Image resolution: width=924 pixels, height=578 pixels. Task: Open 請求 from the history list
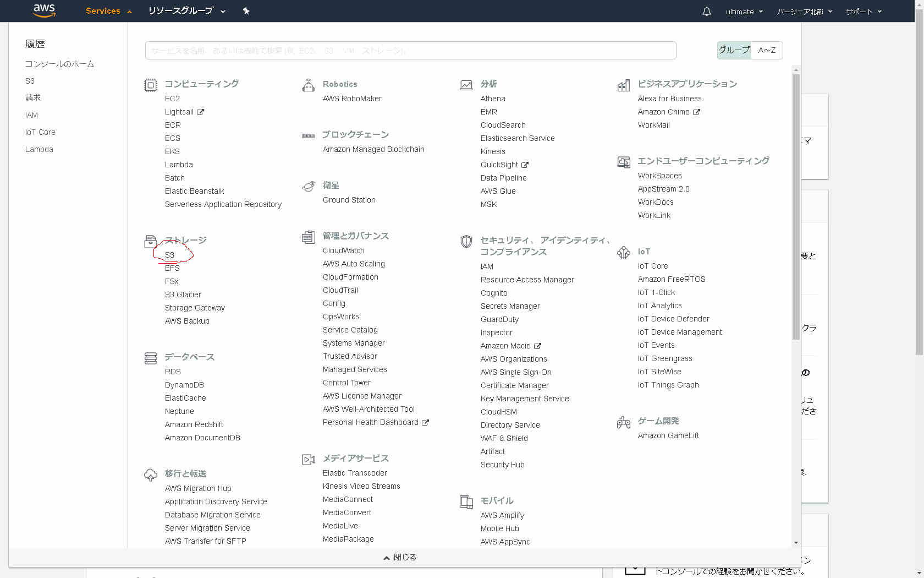point(33,98)
